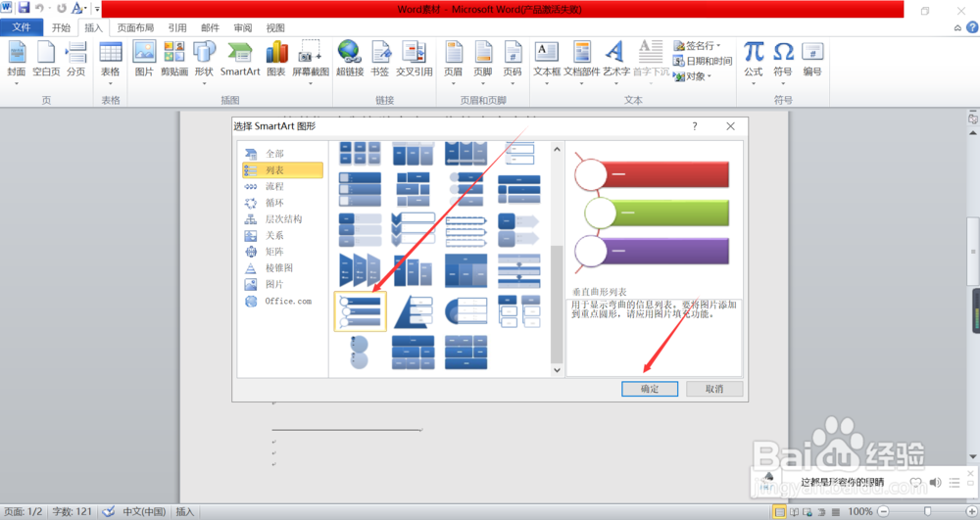This screenshot has height=520, width=980.
Task: Open the clip art (剪贴画) pane
Action: 174,60
